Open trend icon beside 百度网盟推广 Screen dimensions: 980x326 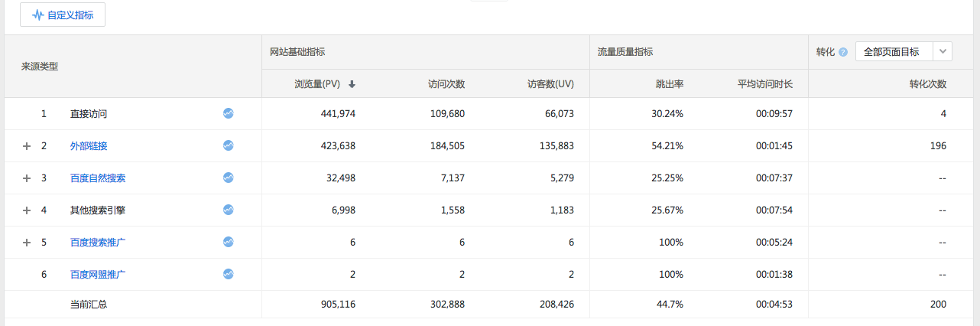(x=228, y=274)
